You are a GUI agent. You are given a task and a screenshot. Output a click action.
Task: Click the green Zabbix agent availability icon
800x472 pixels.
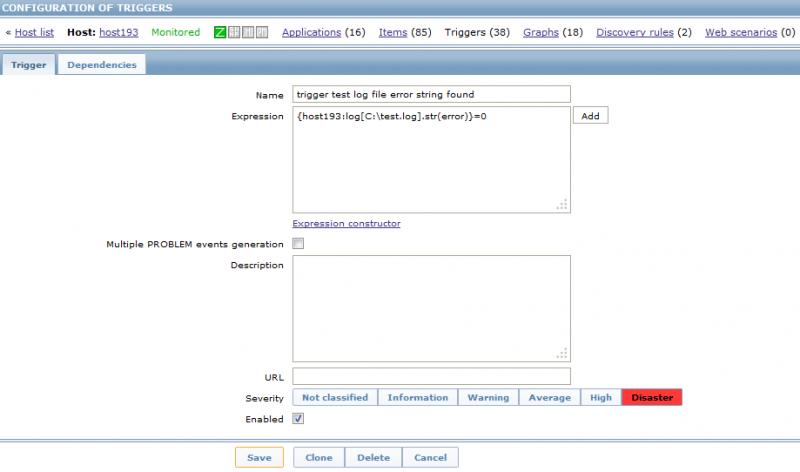pyautogui.click(x=220, y=33)
